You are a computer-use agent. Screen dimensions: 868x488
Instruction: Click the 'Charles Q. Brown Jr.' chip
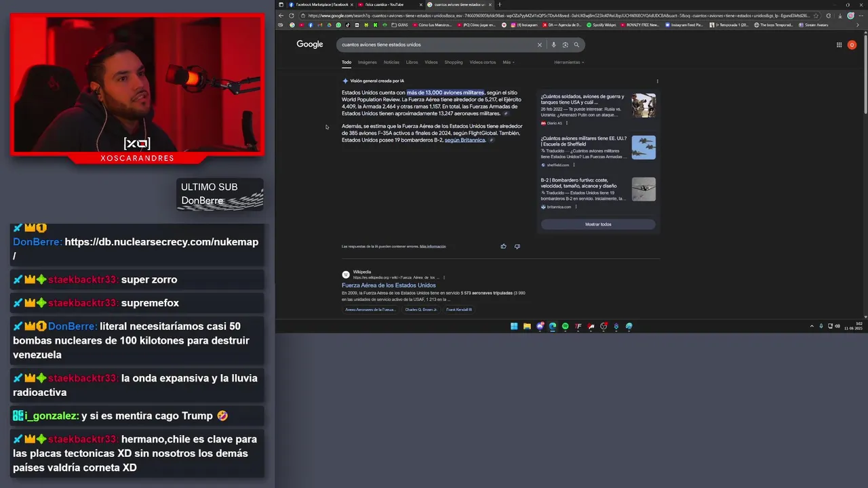tap(421, 310)
